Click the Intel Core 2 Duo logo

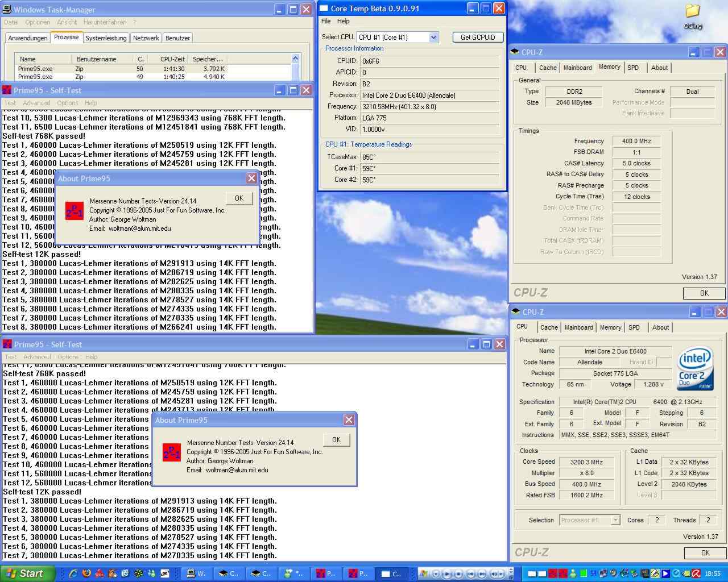695,368
